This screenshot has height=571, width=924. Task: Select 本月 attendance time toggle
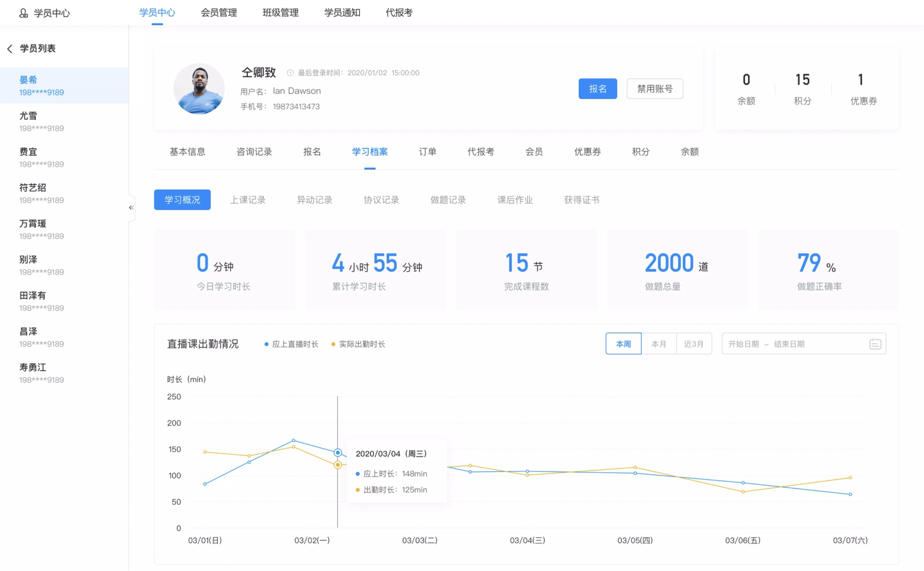click(x=658, y=344)
